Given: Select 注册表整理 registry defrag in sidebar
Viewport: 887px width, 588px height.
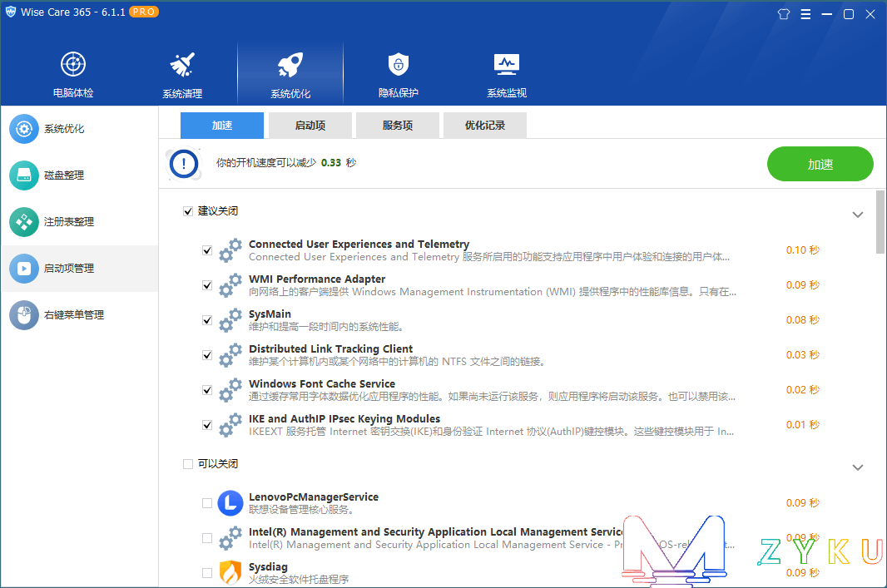Looking at the screenshot, I should 79,221.
